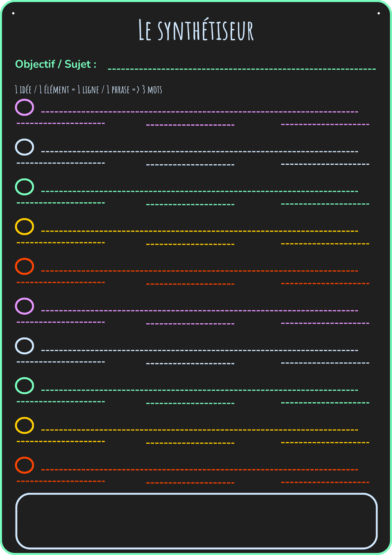Select the second green circle
The height and width of the screenshot is (555, 392).
[x=24, y=385]
